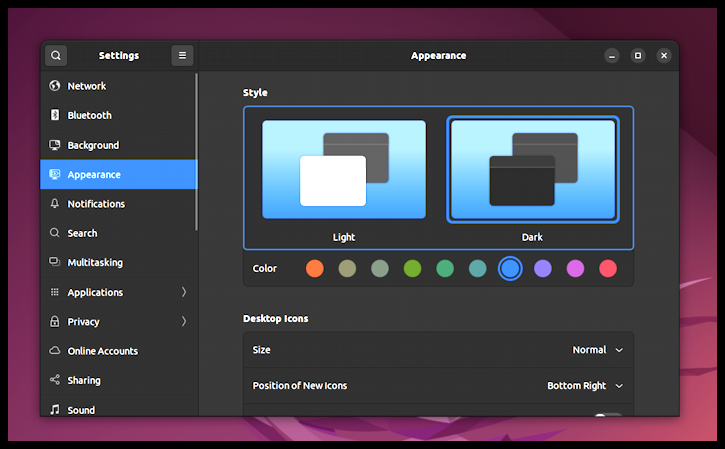This screenshot has width=725, height=449.
Task: Click the Privacy lock icon
Action: pos(55,321)
